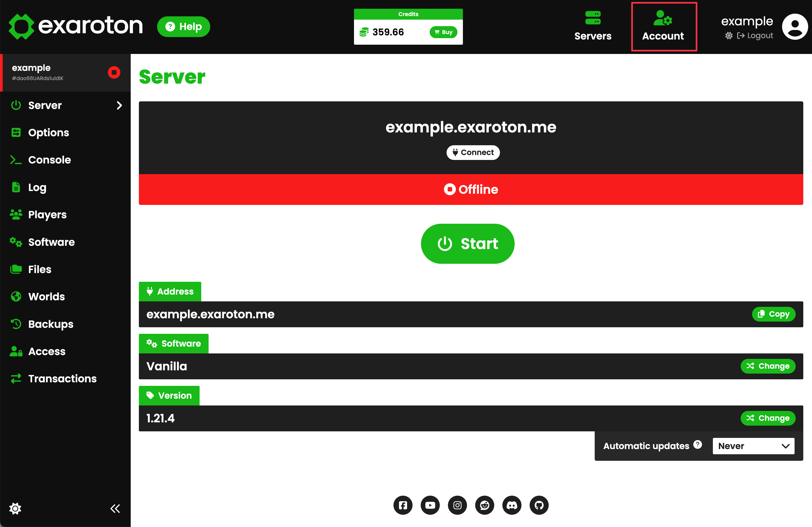Open the Automatic updates dropdown
Viewport: 812px width, 527px height.
point(753,446)
